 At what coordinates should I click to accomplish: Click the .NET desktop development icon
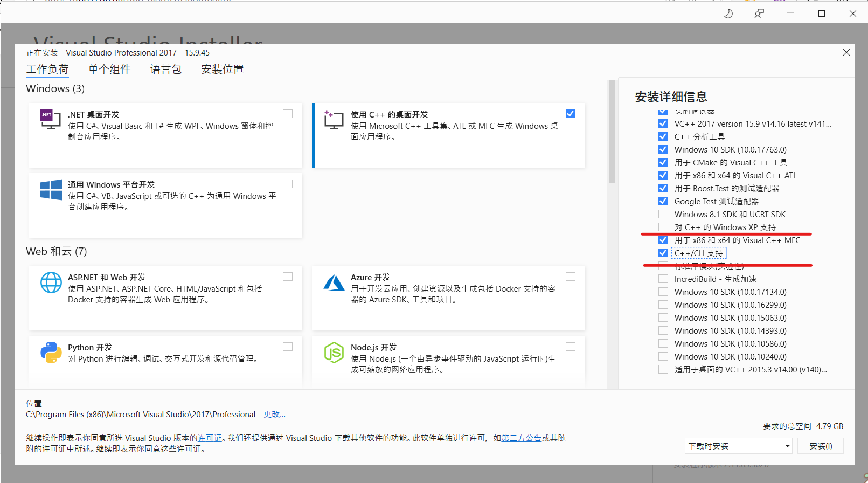click(51, 119)
